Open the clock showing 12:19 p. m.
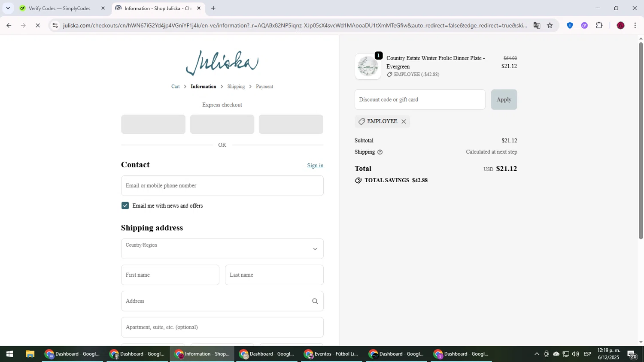Screen dimensions: 644x362 609,354
